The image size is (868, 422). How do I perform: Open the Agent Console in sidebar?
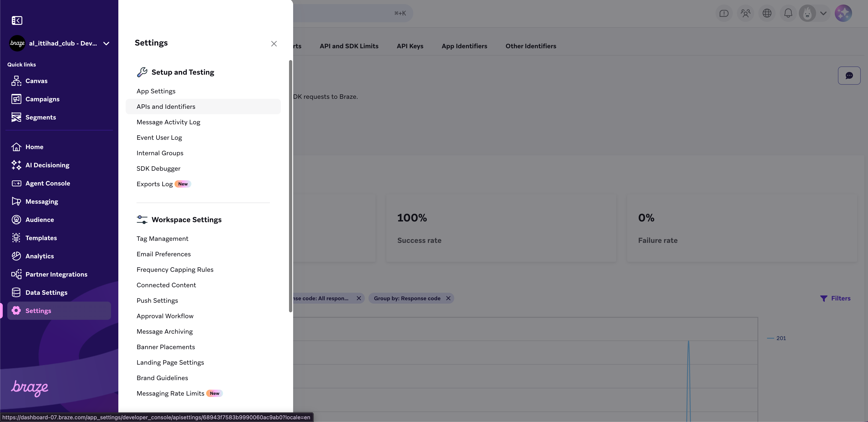[x=48, y=183]
